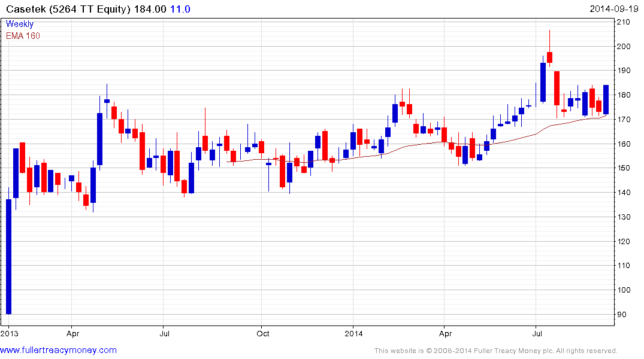This screenshot has width=644, height=359.
Task: Click the last price value 184.00
Action: pyautogui.click(x=150, y=9)
